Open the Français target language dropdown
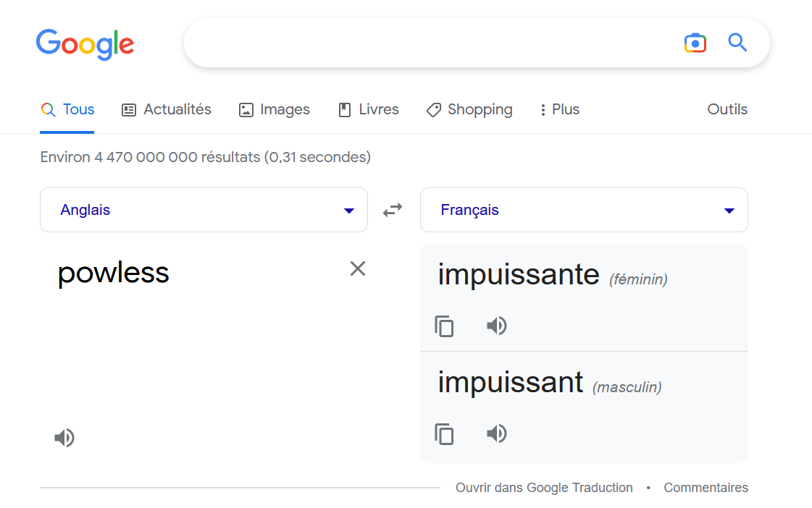The width and height of the screenshot is (812, 508). pos(584,210)
